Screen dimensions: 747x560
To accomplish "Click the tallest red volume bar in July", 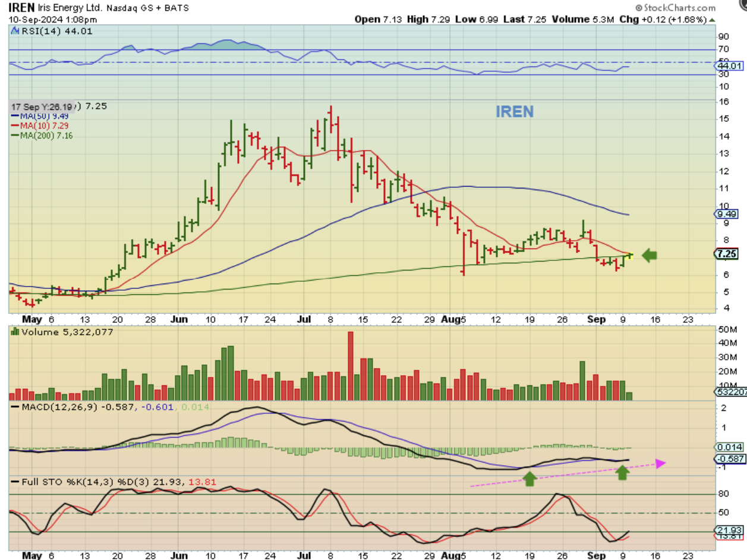I will [x=351, y=366].
